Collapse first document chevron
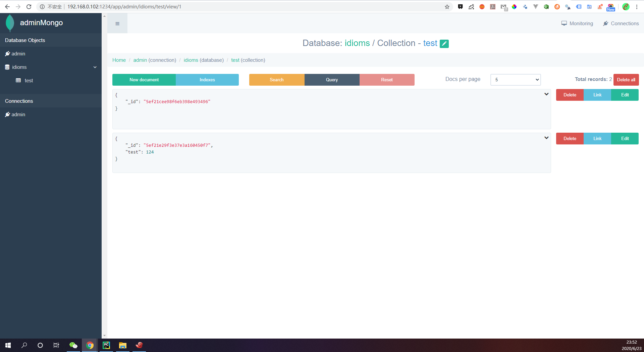The height and width of the screenshot is (352, 644). pos(546,94)
